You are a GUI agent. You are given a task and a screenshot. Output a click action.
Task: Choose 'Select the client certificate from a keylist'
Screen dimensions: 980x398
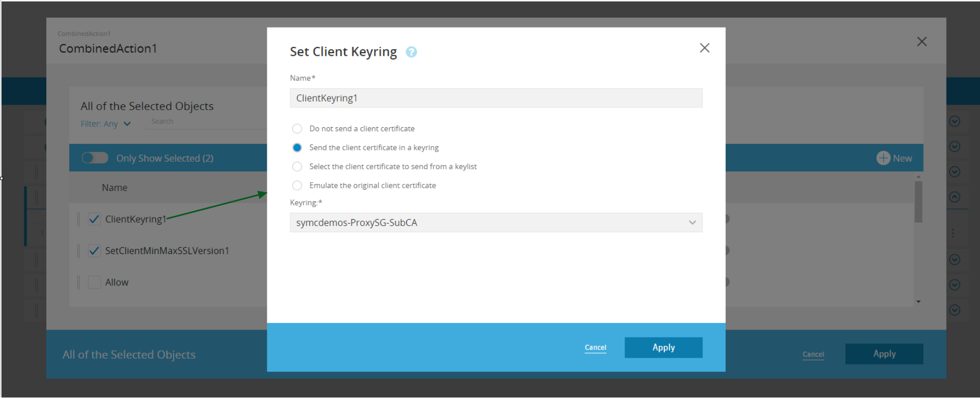pos(297,166)
